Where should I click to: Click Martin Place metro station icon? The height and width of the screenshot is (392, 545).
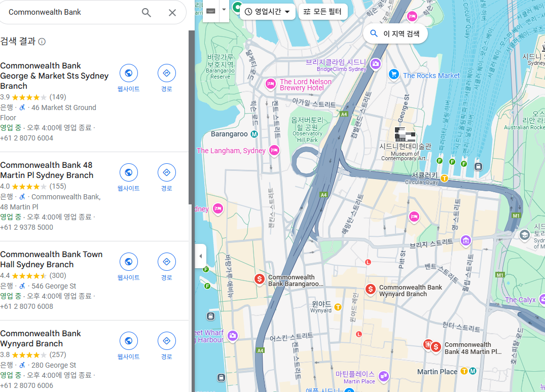pyautogui.click(x=473, y=371)
